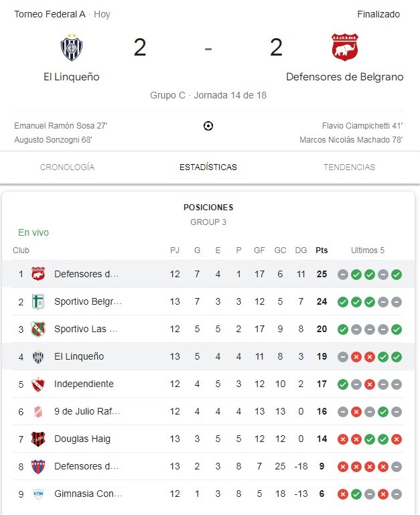
Task: Click the soccer ball goals icon
Action: (208, 126)
